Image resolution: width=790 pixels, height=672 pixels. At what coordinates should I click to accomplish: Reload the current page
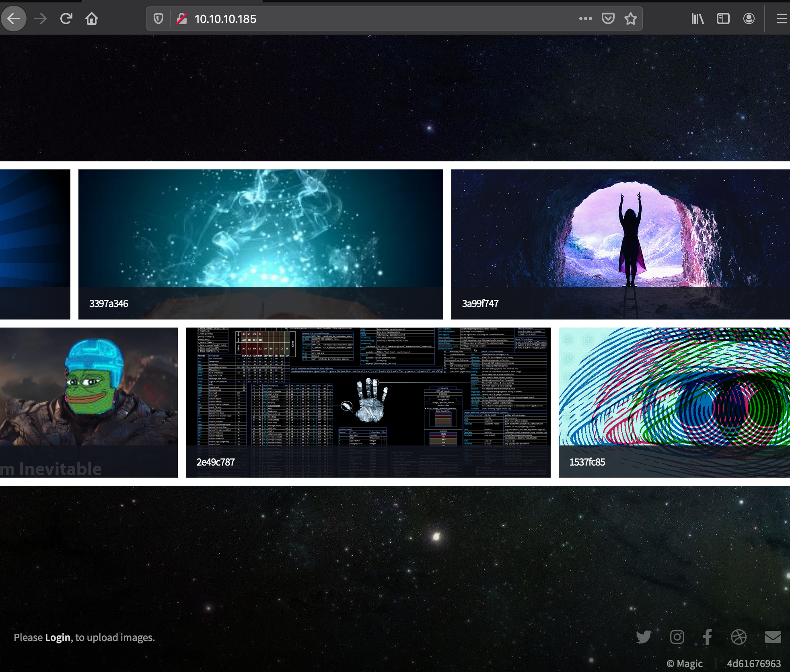(x=66, y=19)
